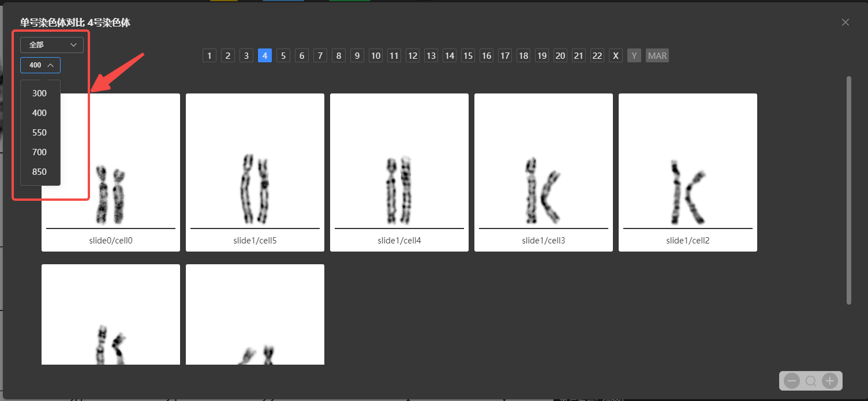This screenshot has width=868, height=401.
Task: Select the Y chromosome button
Action: 634,56
